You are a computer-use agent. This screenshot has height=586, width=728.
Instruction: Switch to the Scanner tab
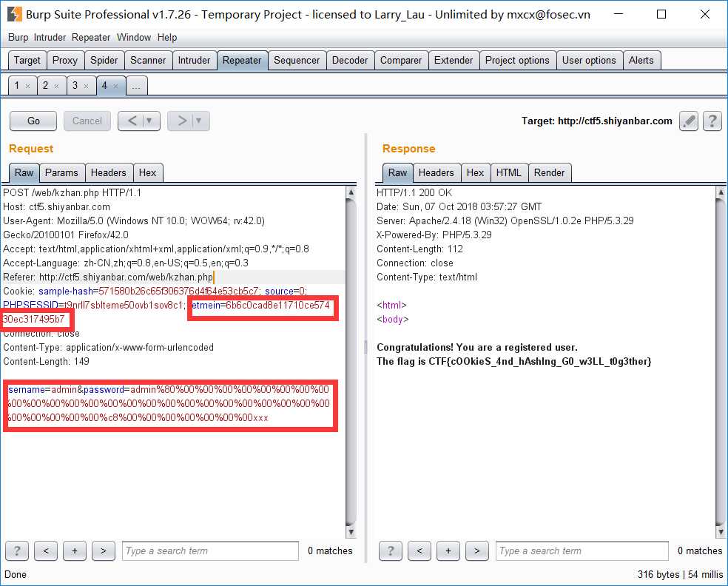tap(148, 61)
